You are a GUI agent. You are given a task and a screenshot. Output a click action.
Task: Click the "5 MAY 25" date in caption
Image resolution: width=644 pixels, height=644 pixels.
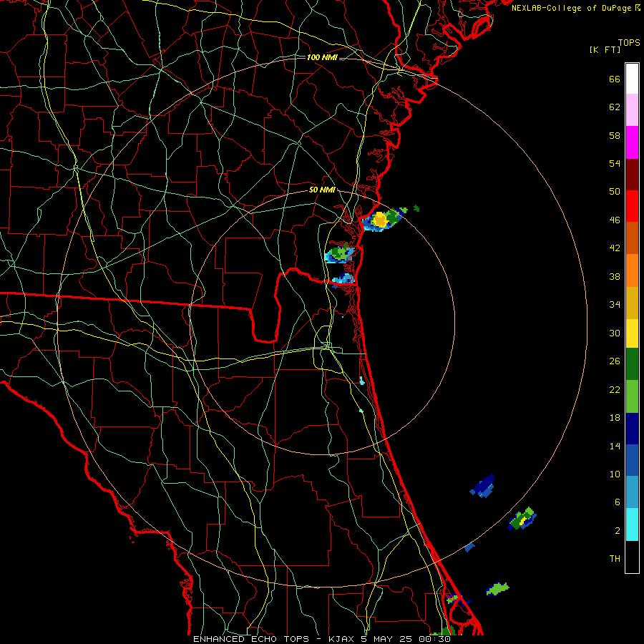(386, 639)
